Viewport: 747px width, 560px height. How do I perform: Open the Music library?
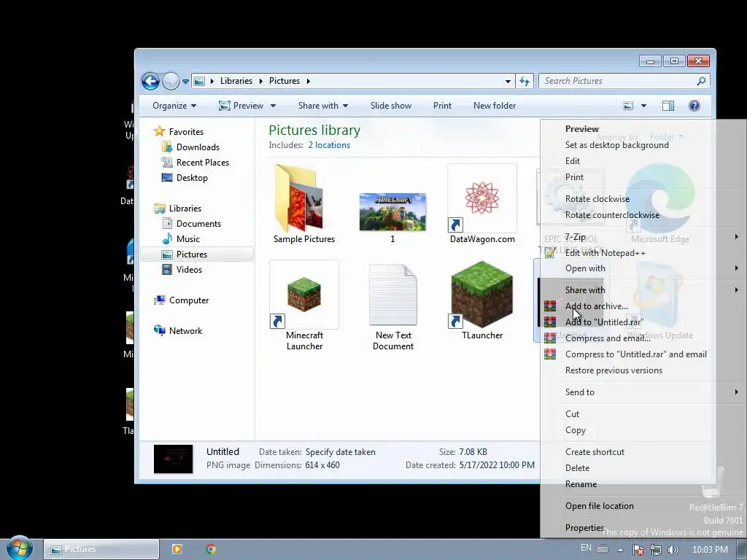187,238
